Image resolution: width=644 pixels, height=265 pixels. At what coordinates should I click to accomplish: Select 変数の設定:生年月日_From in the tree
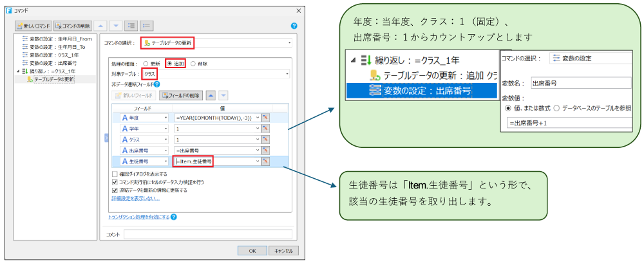57,39
